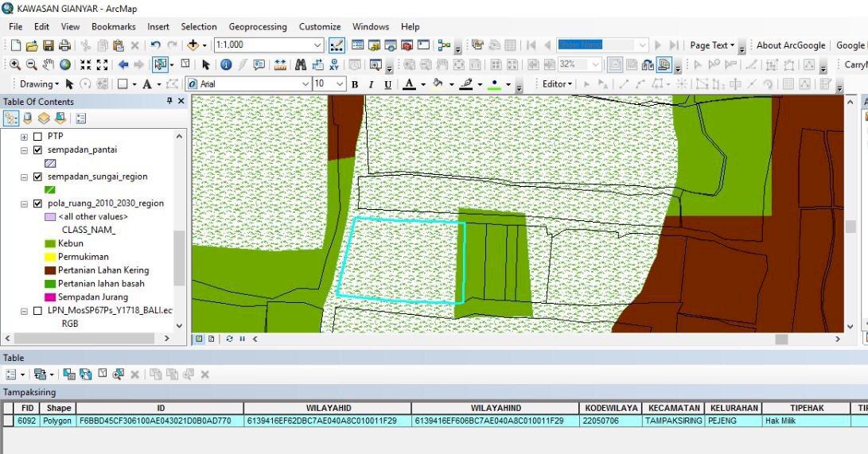Click the Go To XY tool
Image resolution: width=868 pixels, height=454 pixels.
334,64
